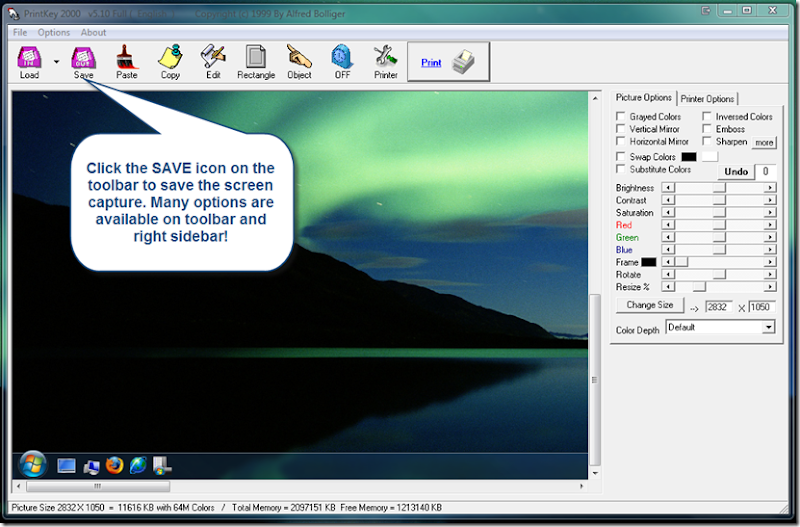Click the OFF clock icon

click(x=342, y=57)
